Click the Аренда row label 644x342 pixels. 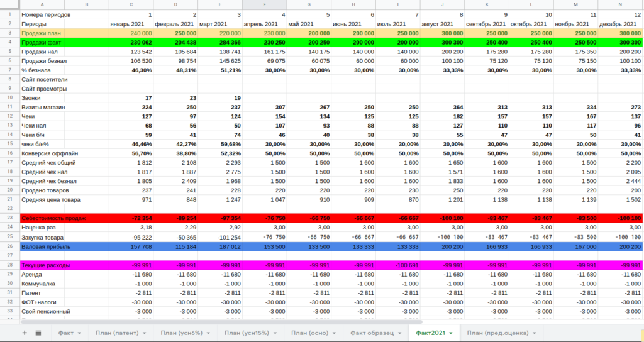coord(33,274)
